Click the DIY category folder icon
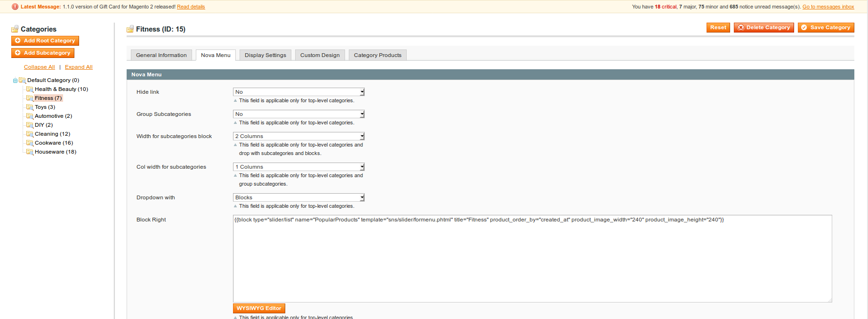 coord(30,125)
